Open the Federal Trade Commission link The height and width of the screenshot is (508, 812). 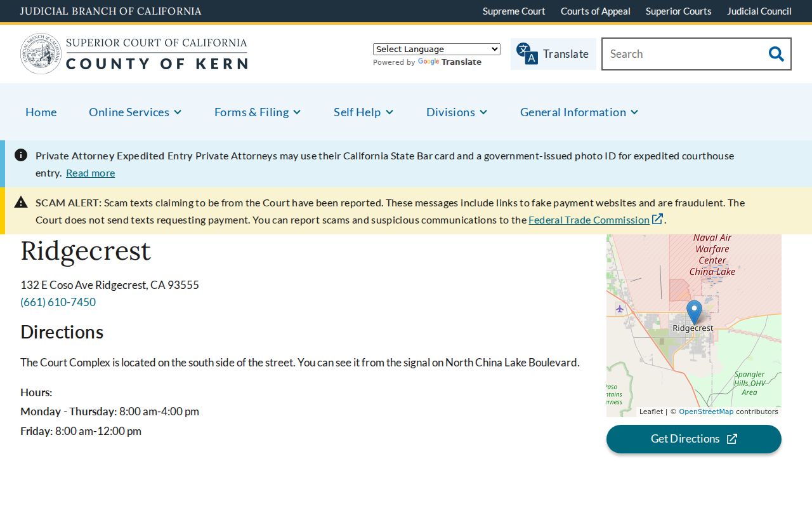tap(589, 220)
